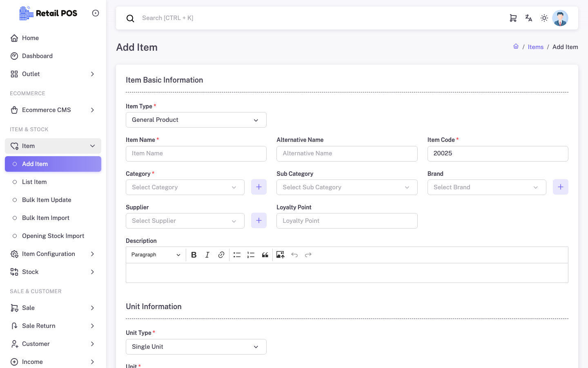Open the Select Sub Category dropdown
This screenshot has height=368, width=588.
(347, 187)
